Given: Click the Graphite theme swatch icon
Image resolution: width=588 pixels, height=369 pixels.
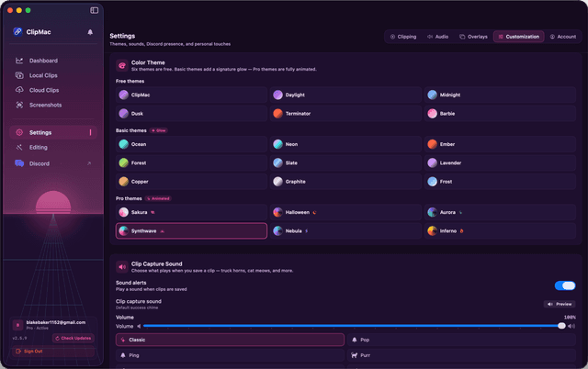Looking at the screenshot, I should click(x=277, y=182).
